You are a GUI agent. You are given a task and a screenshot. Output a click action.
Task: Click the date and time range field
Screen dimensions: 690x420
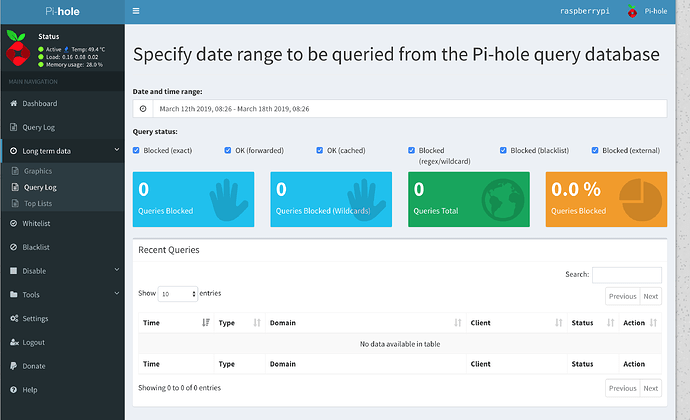408,108
